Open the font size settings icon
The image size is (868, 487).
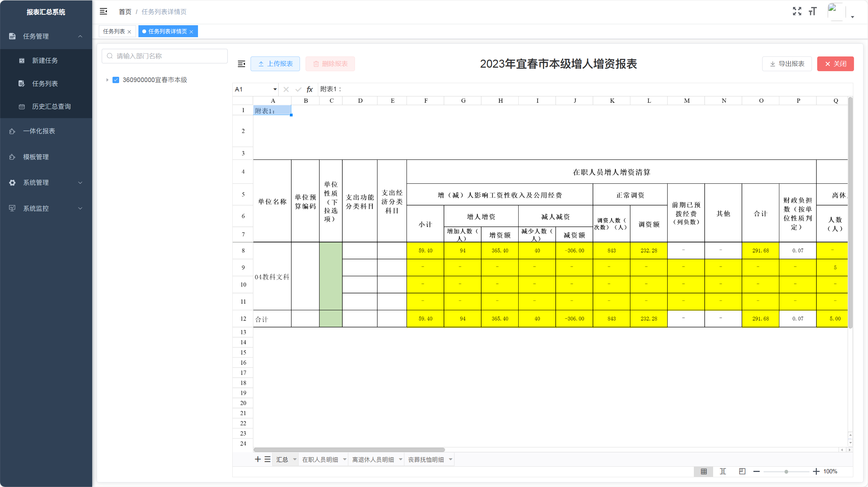813,12
